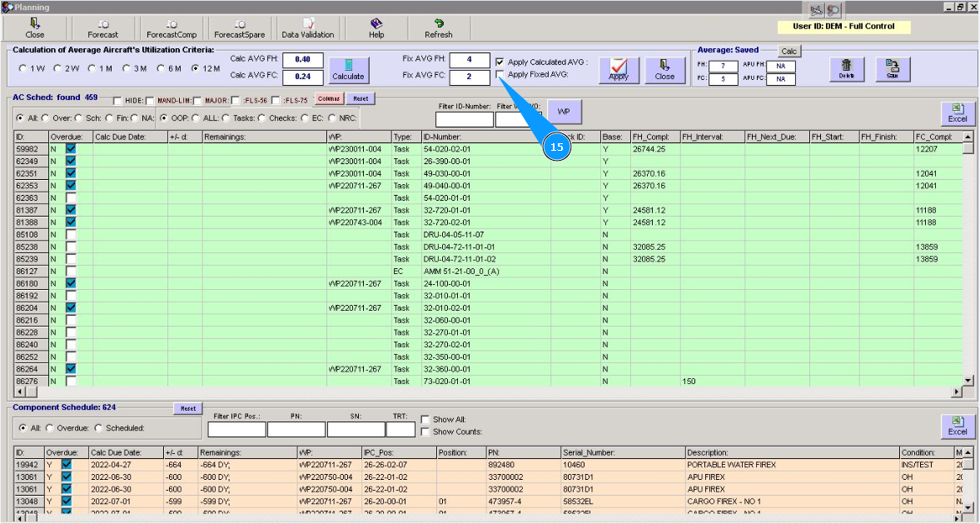Select the 6 M utilization period
The width and height of the screenshot is (980, 524).
coord(162,68)
